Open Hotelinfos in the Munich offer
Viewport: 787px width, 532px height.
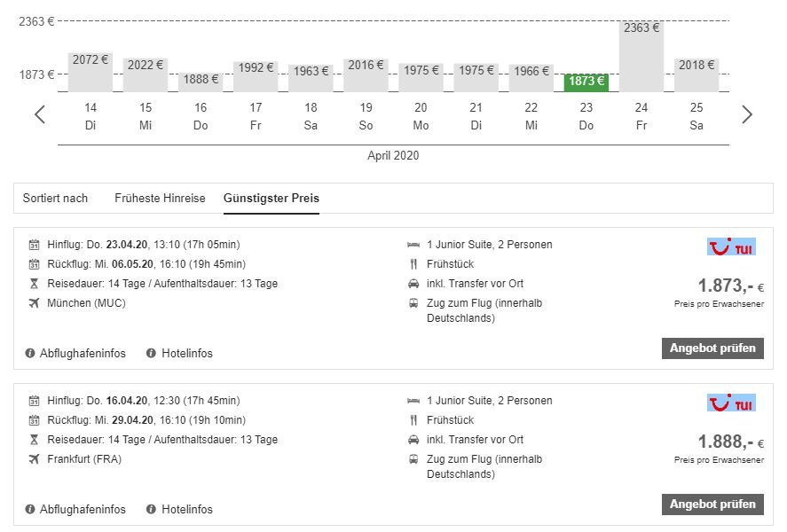tap(186, 353)
